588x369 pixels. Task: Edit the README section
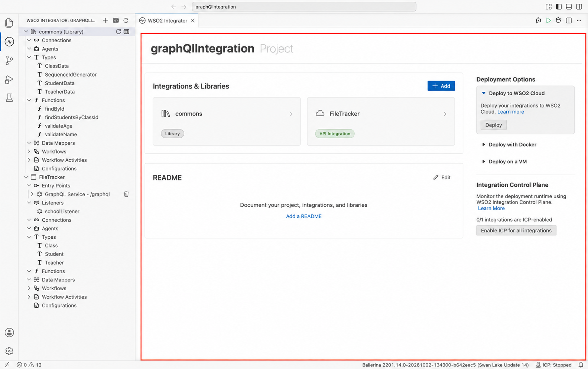(442, 177)
